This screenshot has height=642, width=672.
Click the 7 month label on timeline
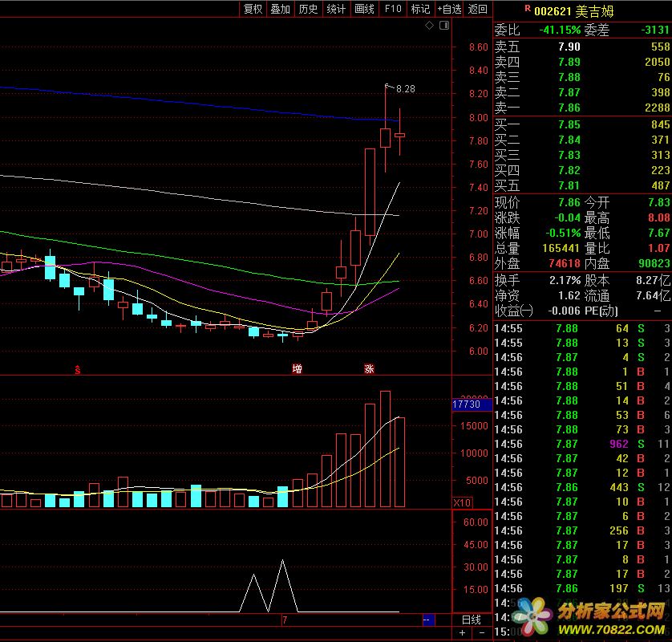tap(285, 620)
